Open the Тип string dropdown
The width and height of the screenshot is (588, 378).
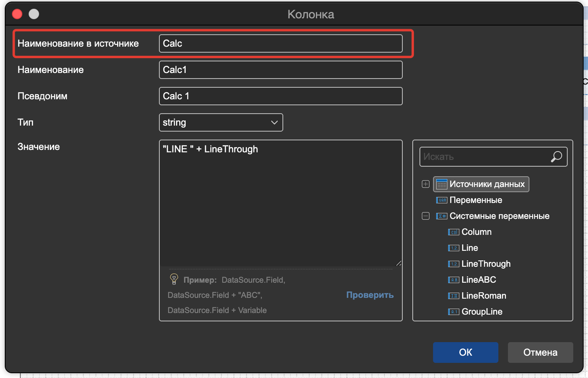click(221, 122)
